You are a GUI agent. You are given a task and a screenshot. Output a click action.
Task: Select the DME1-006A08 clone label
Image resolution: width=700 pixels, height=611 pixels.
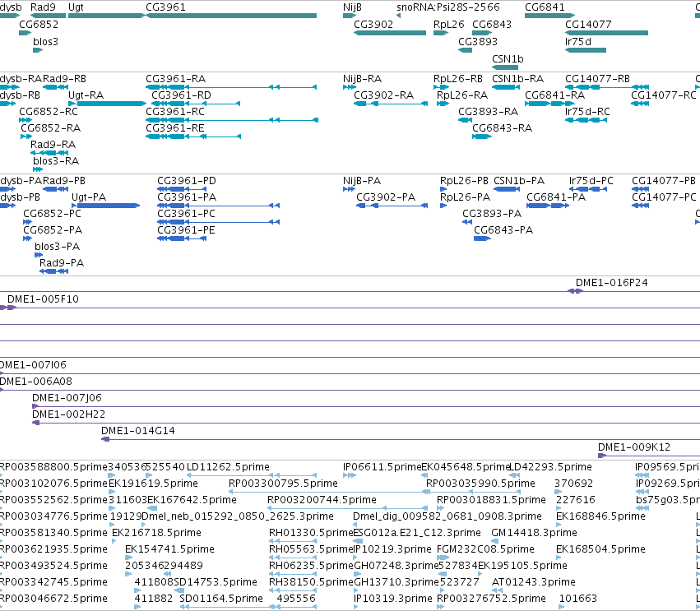point(35,382)
